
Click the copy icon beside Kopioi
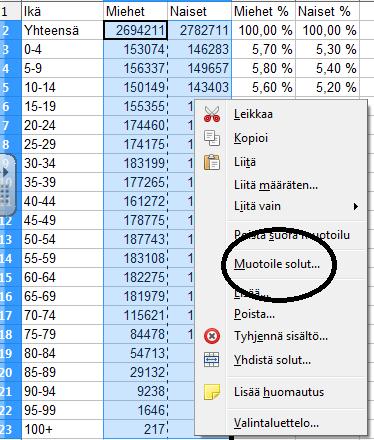212,138
